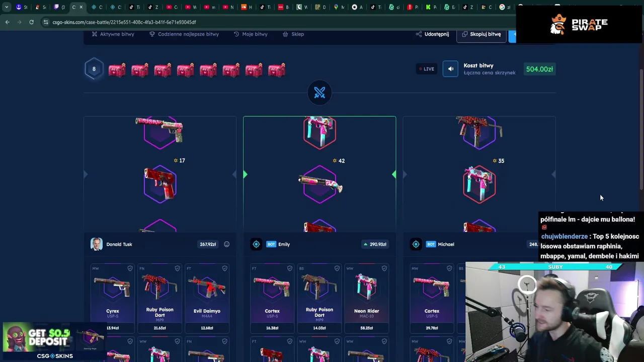Open the Sklep page
Image resolution: width=644 pixels, height=362 pixels.
[x=293, y=34]
